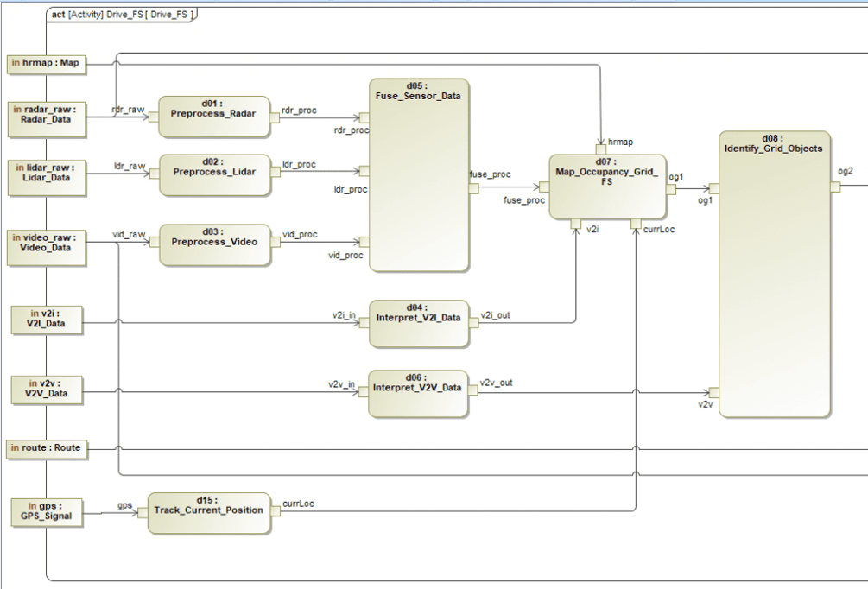The width and height of the screenshot is (868, 589).
Task: Select the v2i V2I_Data parameter node
Action: point(47,320)
